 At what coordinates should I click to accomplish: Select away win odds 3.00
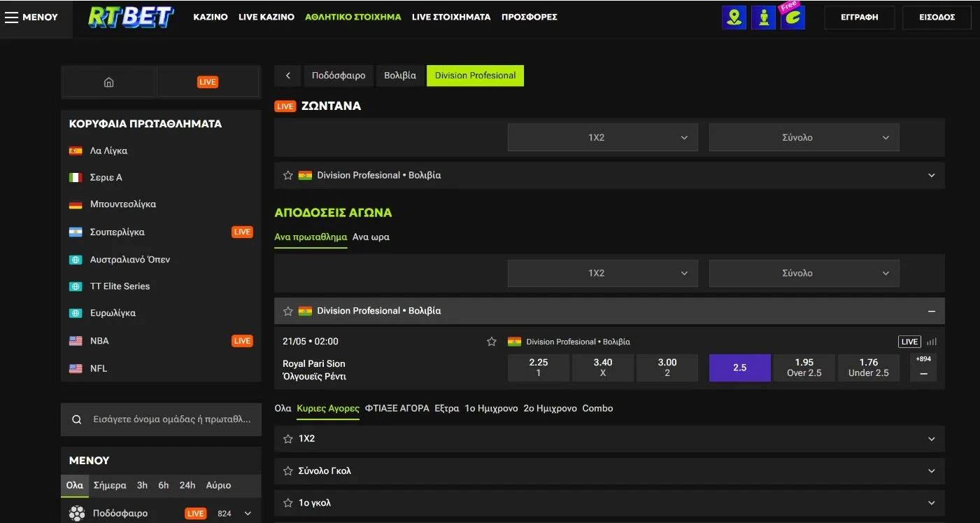pyautogui.click(x=667, y=368)
